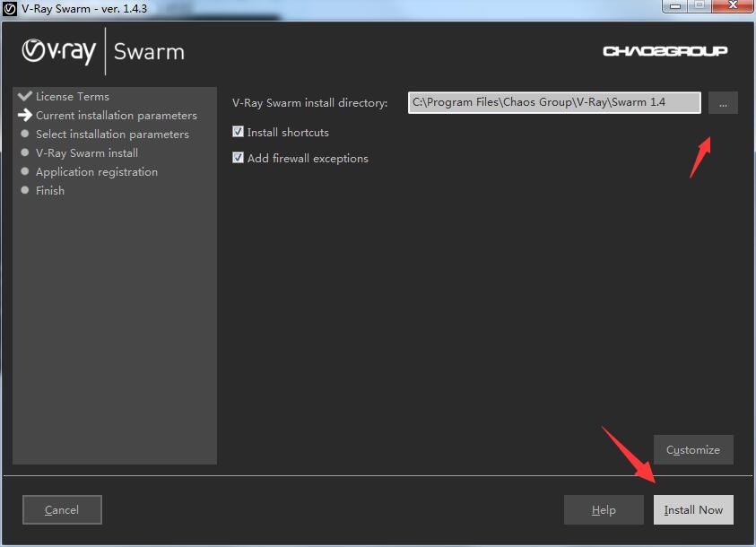Open the directory browser with the "..." button
756x547 pixels.
723,102
